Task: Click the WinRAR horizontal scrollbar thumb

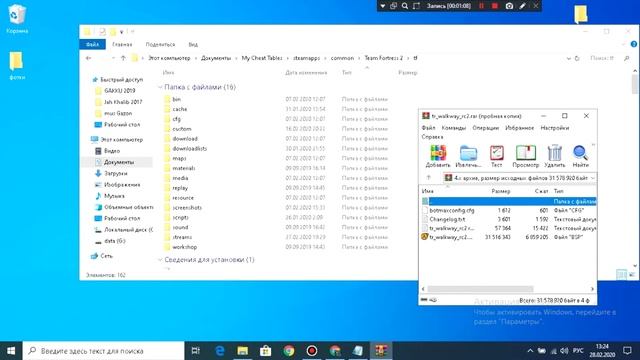Action: [x=480, y=289]
